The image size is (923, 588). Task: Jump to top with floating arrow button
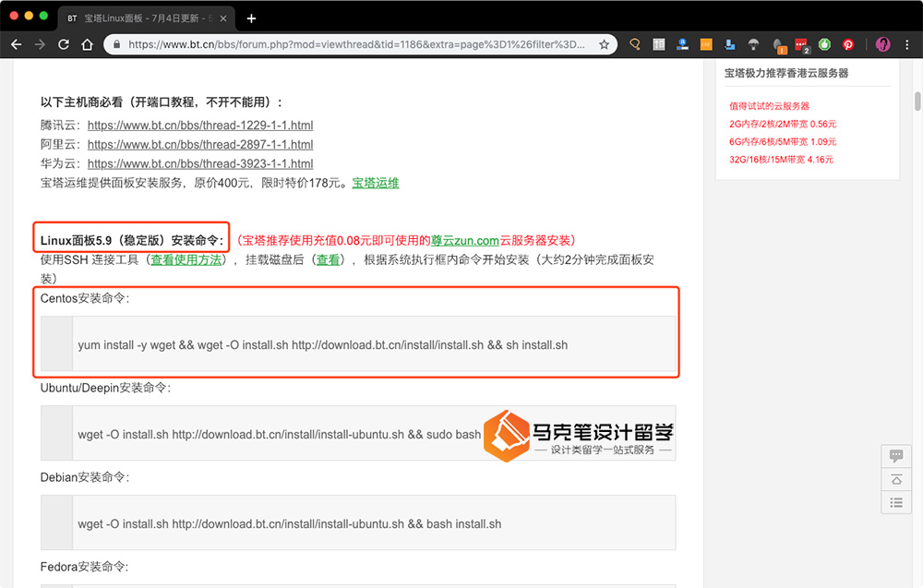(896, 479)
